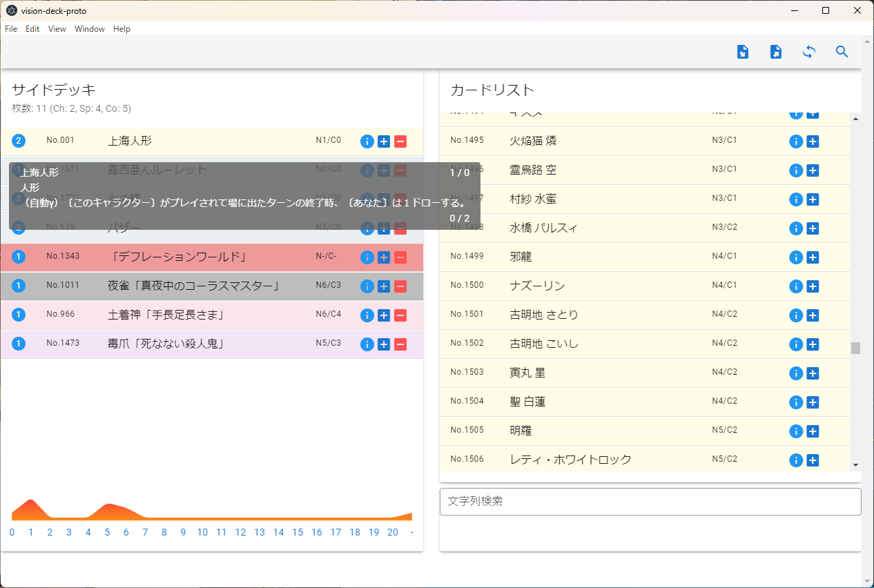Click the export file icon in toolbar
Viewport: 874px width, 588px height.
pos(776,52)
